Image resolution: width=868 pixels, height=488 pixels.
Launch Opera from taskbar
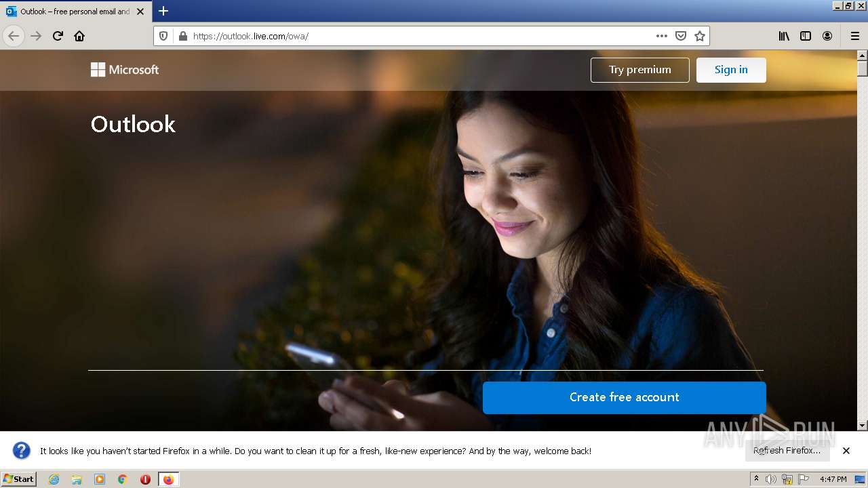(145, 479)
